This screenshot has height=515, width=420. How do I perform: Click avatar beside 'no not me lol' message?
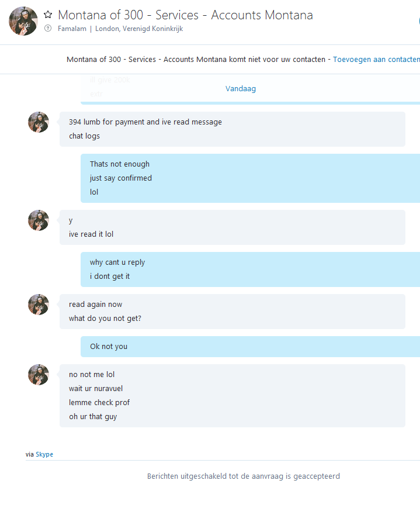point(39,375)
